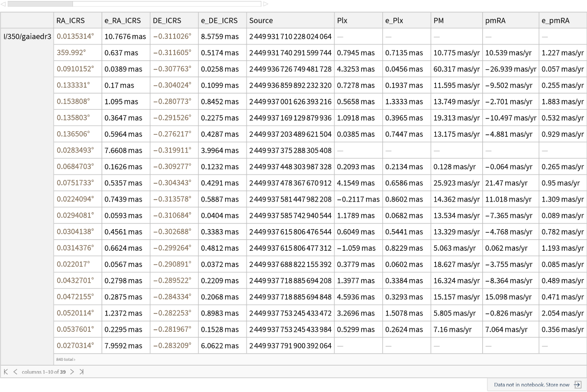
Task: Click the scrollbar right arrow
Action: point(265,4)
